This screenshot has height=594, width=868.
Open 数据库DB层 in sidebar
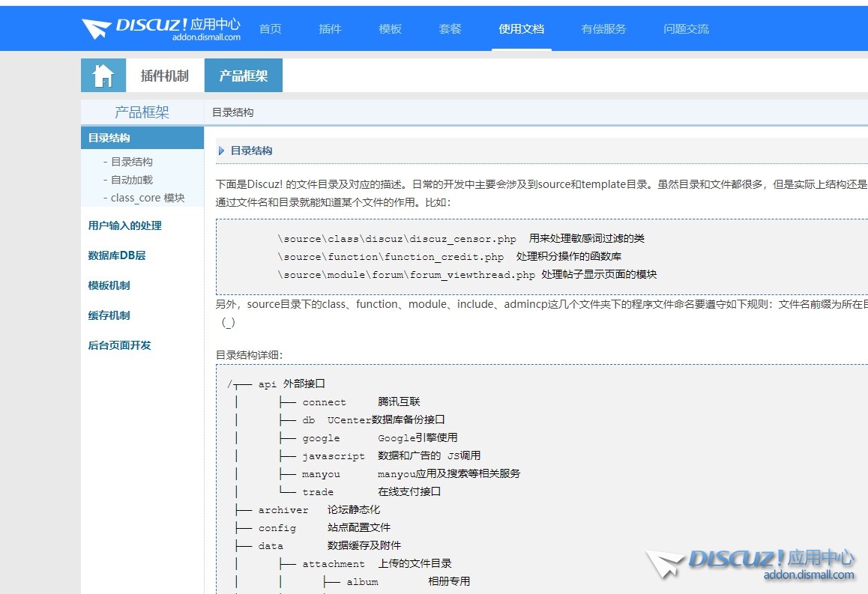pyautogui.click(x=117, y=255)
